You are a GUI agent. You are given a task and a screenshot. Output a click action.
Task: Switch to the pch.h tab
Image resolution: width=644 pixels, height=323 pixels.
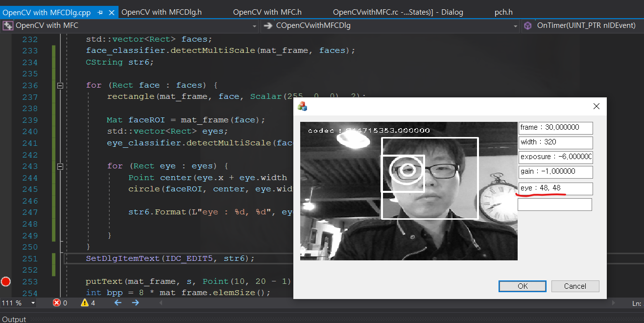click(503, 12)
